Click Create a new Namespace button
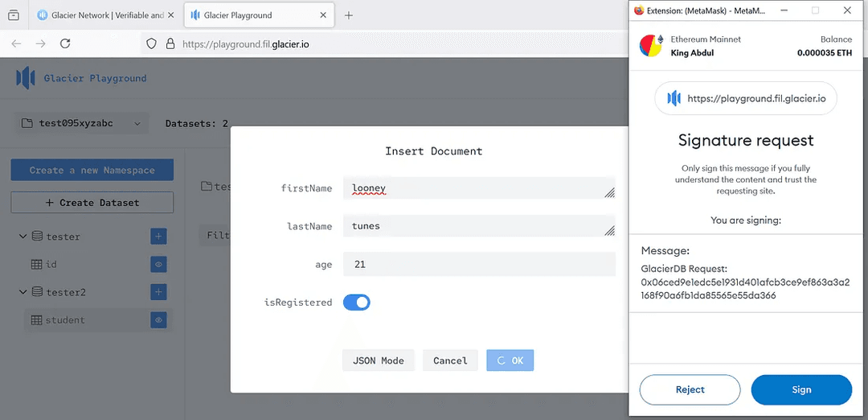The height and width of the screenshot is (420, 868). [x=92, y=170]
